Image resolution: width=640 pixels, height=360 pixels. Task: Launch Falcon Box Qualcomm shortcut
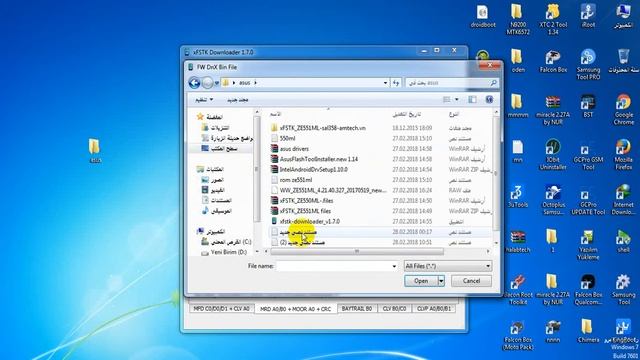pyautogui.click(x=588, y=289)
